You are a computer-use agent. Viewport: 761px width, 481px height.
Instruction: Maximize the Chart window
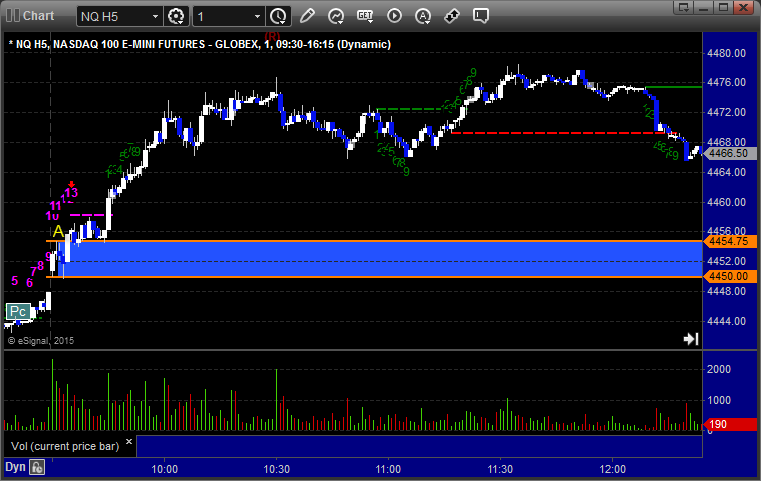(x=724, y=7)
